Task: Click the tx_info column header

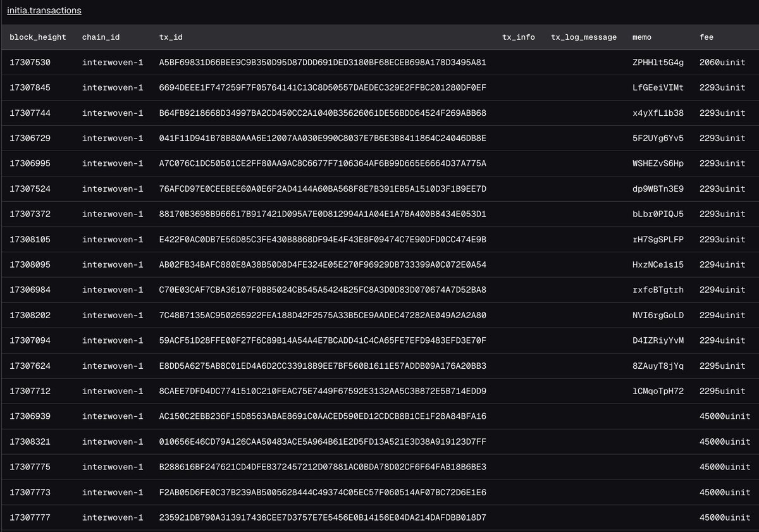Action: (x=519, y=37)
